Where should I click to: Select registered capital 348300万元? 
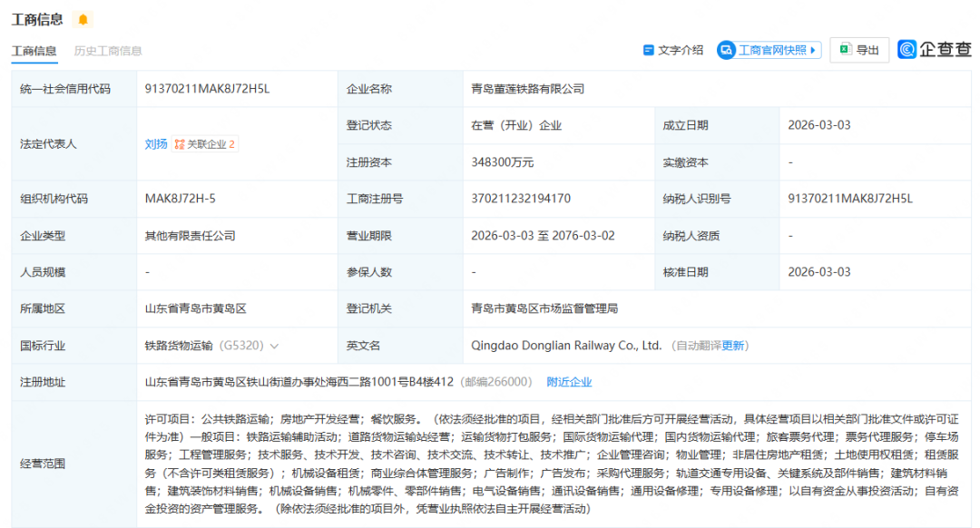(502, 162)
